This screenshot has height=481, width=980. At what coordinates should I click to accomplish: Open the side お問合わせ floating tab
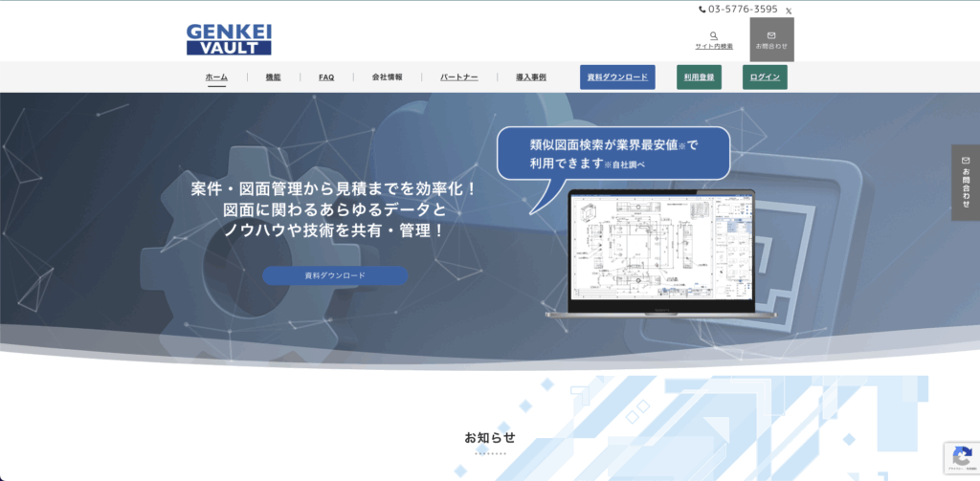pyautogui.click(x=965, y=183)
